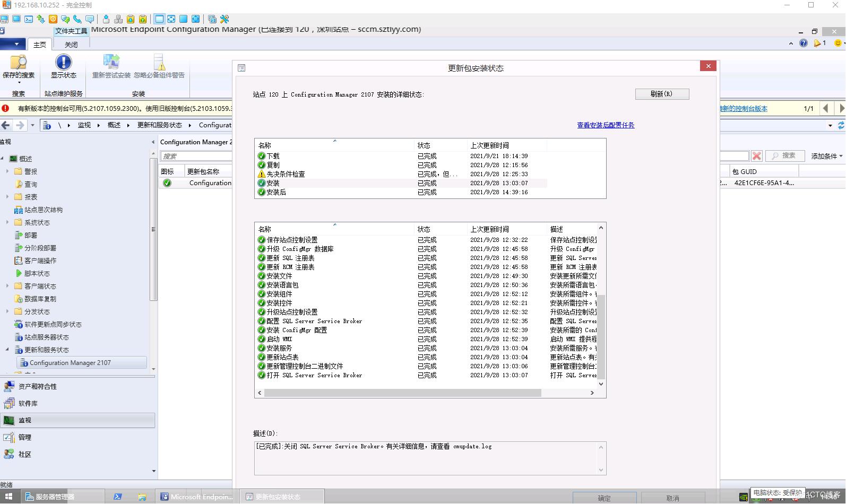The height and width of the screenshot is (504, 846).
Task: Open PowerShell from the taskbar
Action: point(118,497)
